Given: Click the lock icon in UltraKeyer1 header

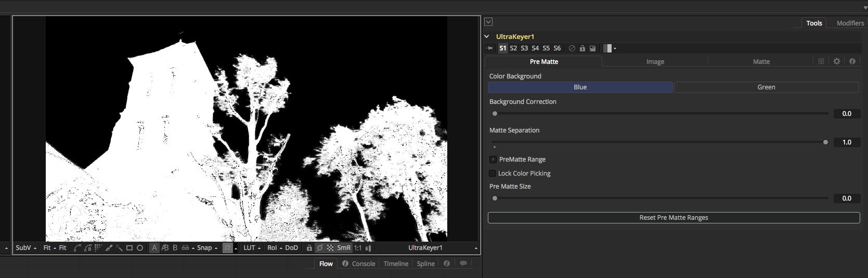Looking at the screenshot, I should [582, 48].
